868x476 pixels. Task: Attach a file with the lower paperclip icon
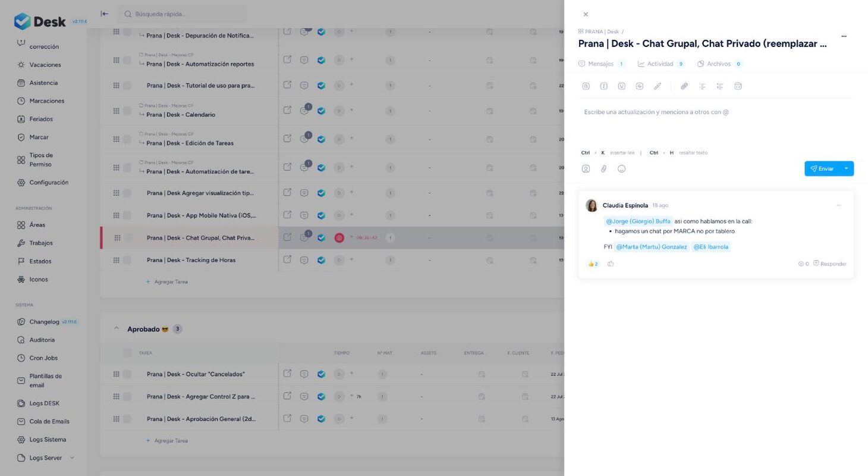603,169
